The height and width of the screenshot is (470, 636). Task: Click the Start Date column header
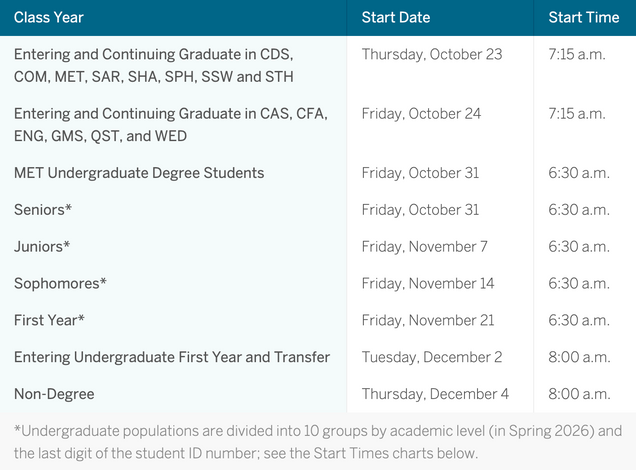[x=396, y=18]
